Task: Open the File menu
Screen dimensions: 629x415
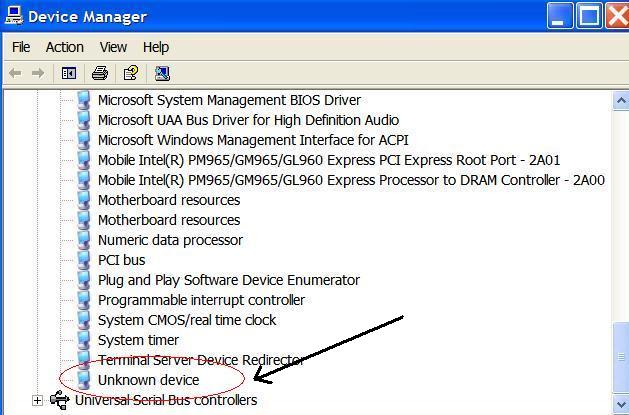Action: [x=21, y=47]
